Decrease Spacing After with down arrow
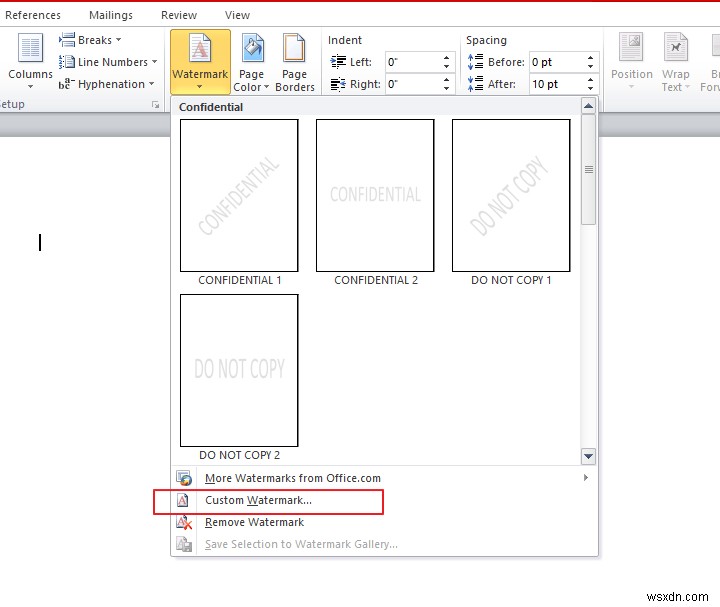Screen dimensions: 720x607 (591, 89)
